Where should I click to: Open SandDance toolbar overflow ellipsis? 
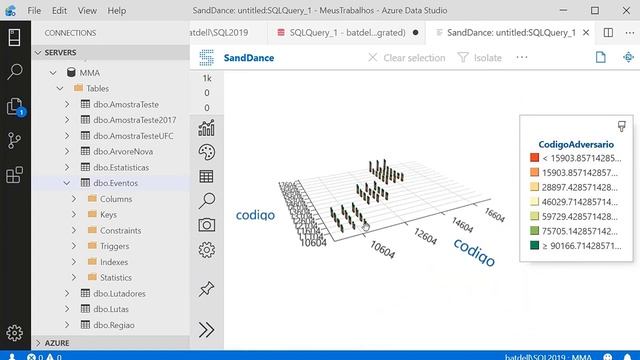pyautogui.click(x=522, y=58)
